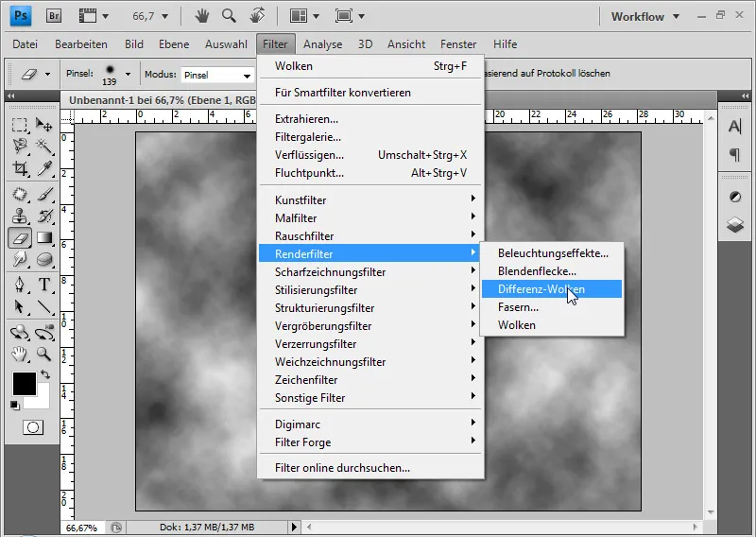Screen dimensions: 756x537
Task: Open the zoom level dropdown 66,7
Action: coord(164,16)
